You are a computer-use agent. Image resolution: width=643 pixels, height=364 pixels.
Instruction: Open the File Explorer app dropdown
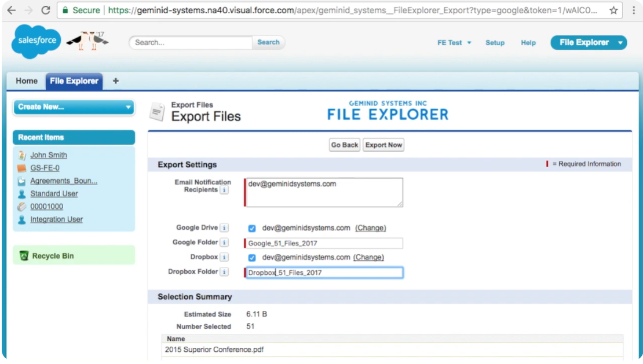pyautogui.click(x=588, y=42)
